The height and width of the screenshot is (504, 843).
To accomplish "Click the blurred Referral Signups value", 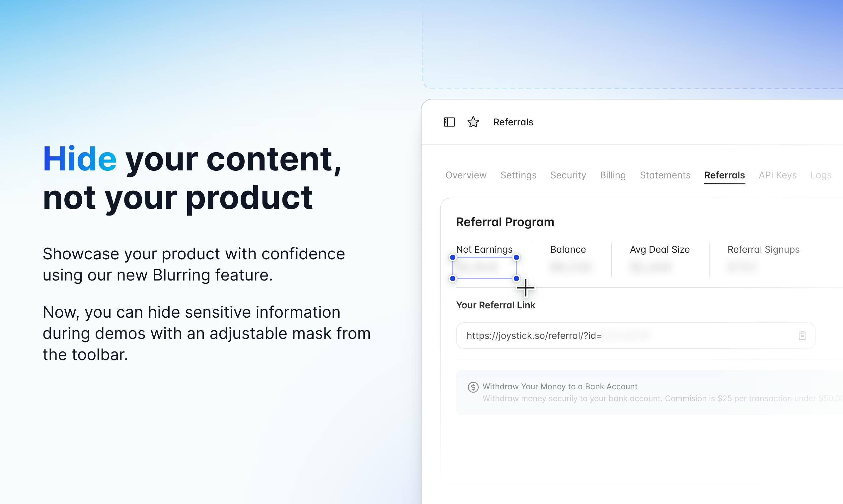I will pos(742,267).
